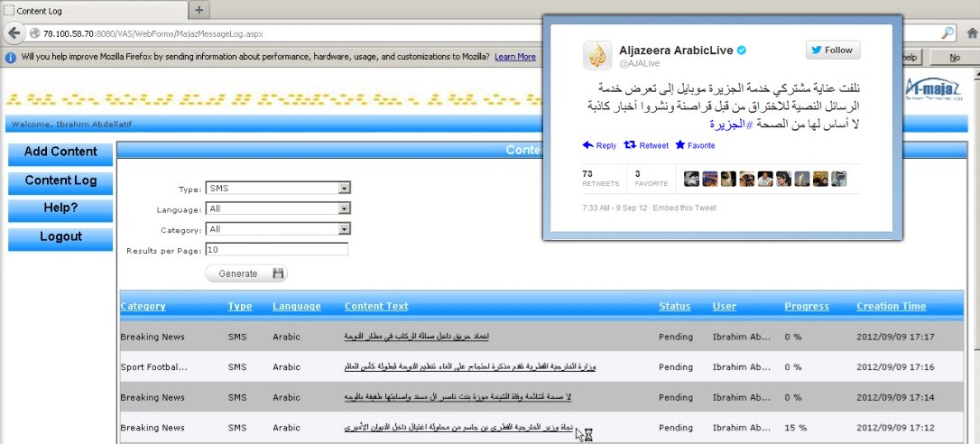Click the Retweet icon in tweet

point(630,144)
